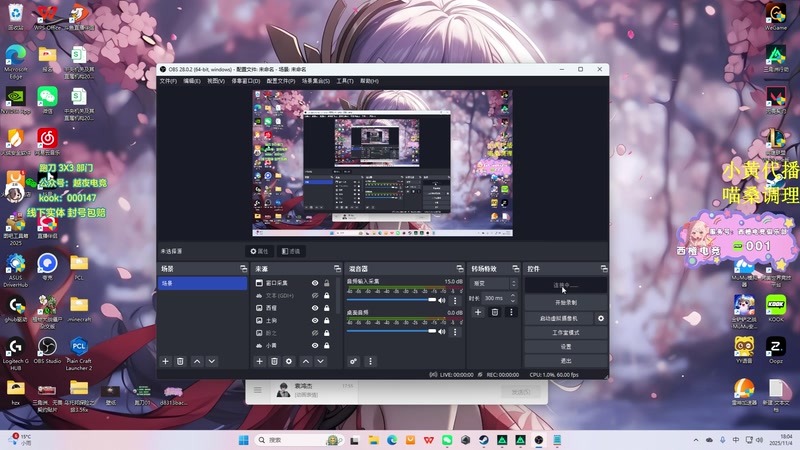Open 设置 from the controls panel
The height and width of the screenshot is (450, 800).
[x=566, y=347]
